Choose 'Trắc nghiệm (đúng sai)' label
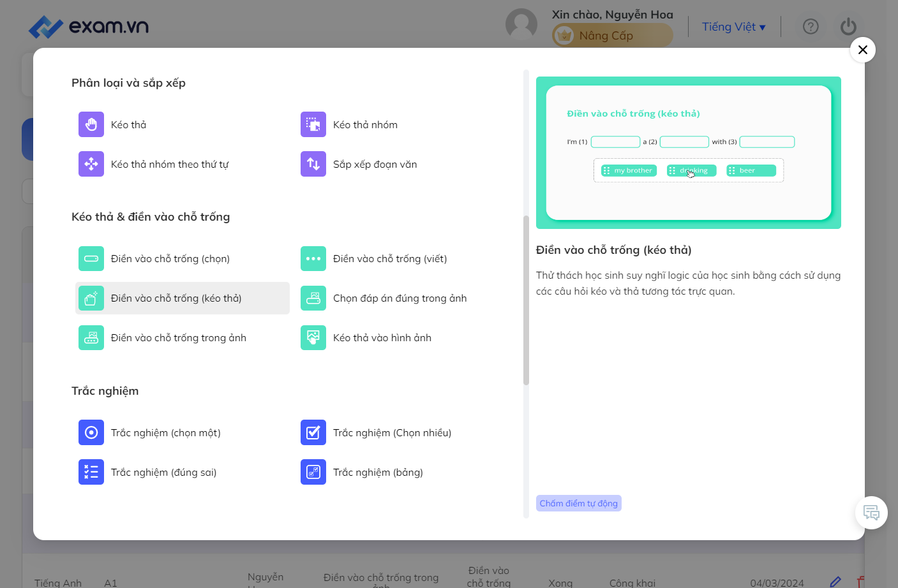 pos(164,473)
